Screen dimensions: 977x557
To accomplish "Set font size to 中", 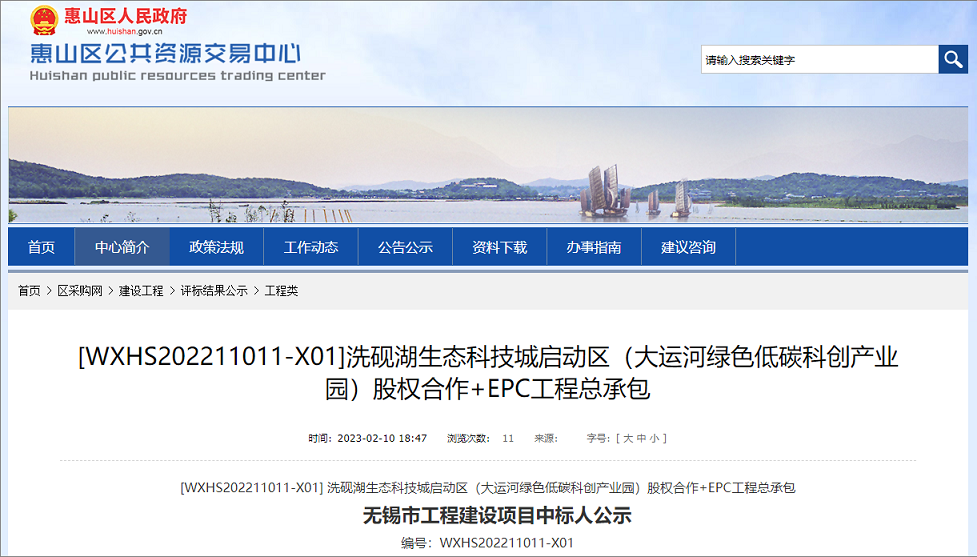I will coord(642,438).
